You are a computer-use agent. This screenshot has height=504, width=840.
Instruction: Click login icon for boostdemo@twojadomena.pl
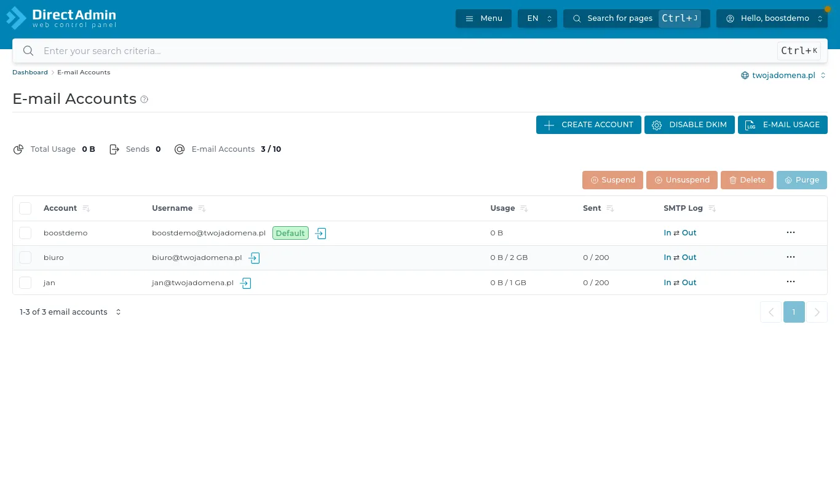click(320, 234)
